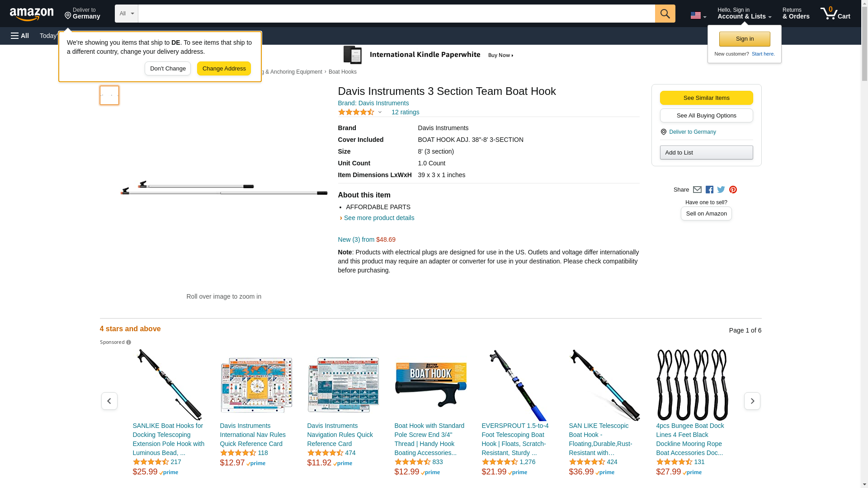Go to next carousel page
Screen dimensions: 868x488
click(752, 401)
